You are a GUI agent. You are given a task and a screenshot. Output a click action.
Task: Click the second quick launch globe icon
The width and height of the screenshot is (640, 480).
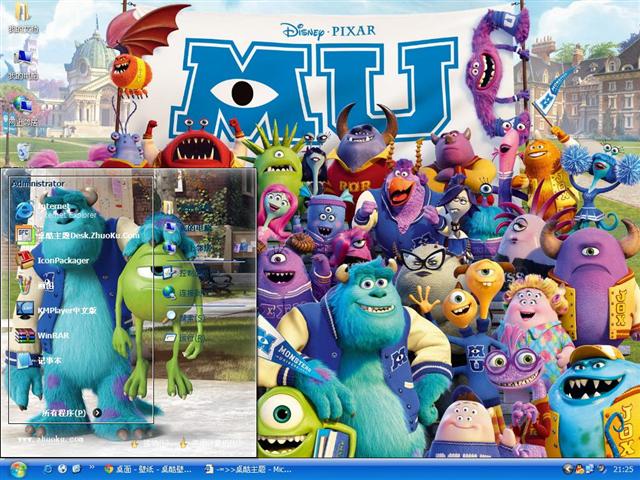[x=62, y=469]
